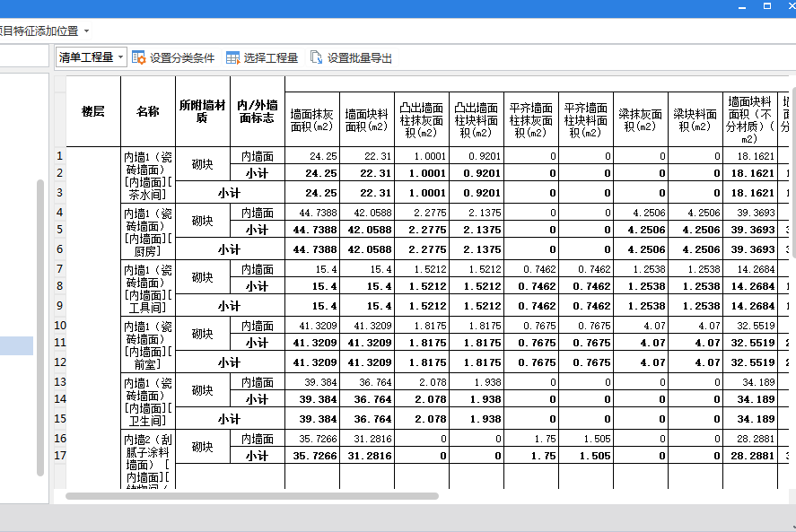
Task: Minimize the window
Action: coord(742,7)
